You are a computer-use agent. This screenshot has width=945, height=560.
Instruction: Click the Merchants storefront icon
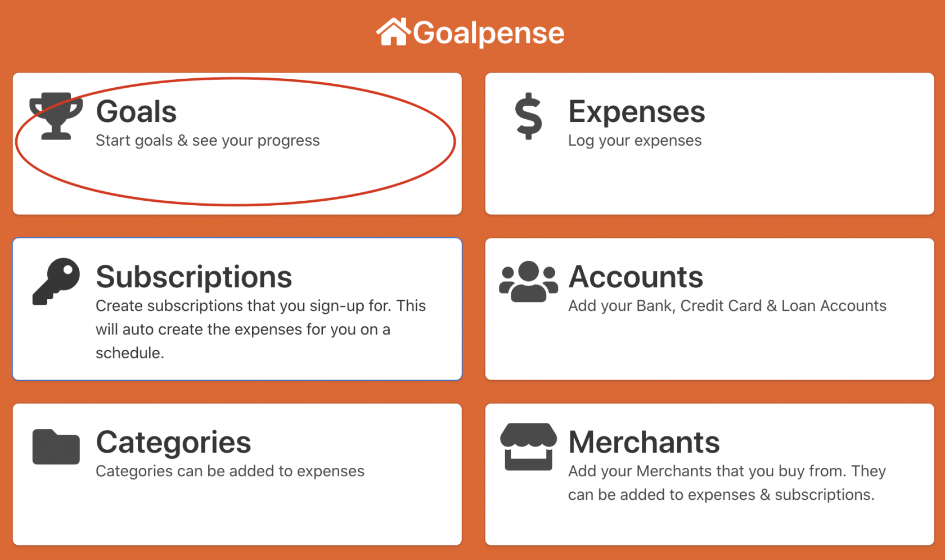tap(528, 446)
